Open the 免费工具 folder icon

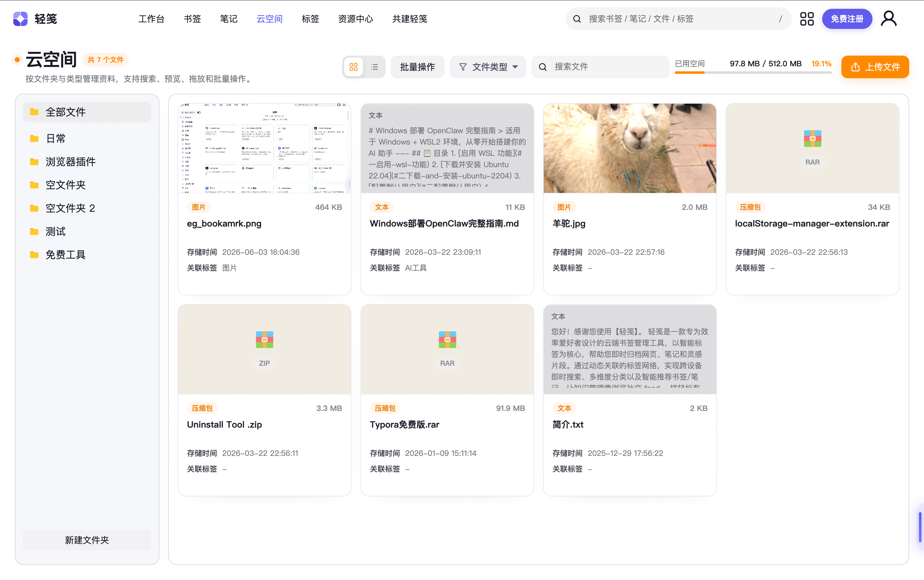34,255
